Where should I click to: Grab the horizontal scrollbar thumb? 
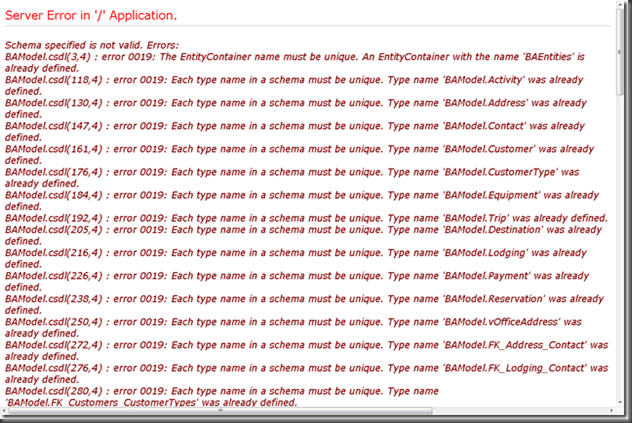pyautogui.click(x=220, y=410)
